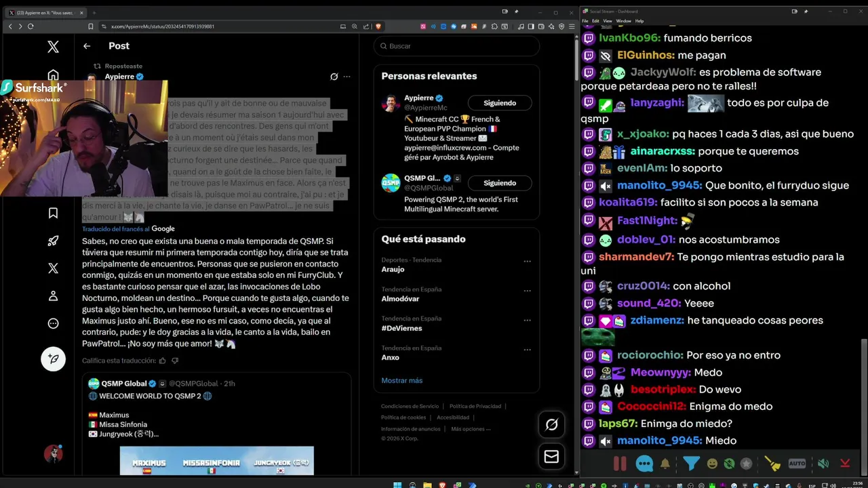The height and width of the screenshot is (488, 868).
Task: Click the x.com address bar URL
Action: [x=163, y=26]
